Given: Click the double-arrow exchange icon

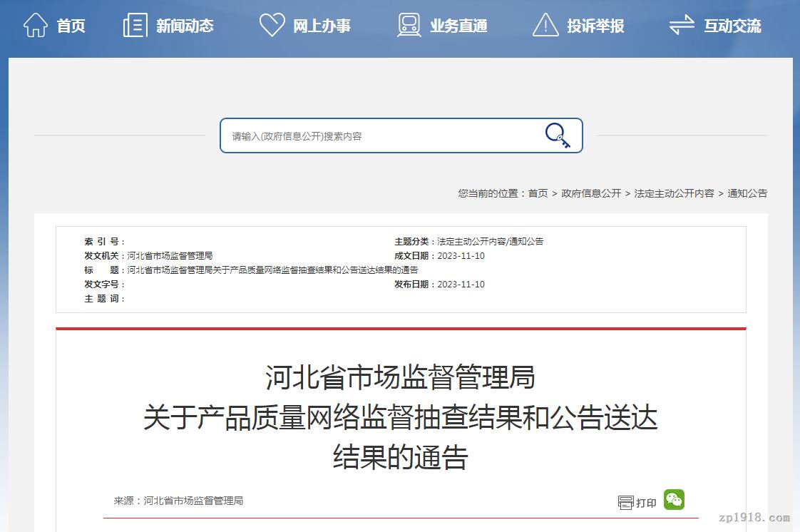Looking at the screenshot, I should (x=682, y=25).
